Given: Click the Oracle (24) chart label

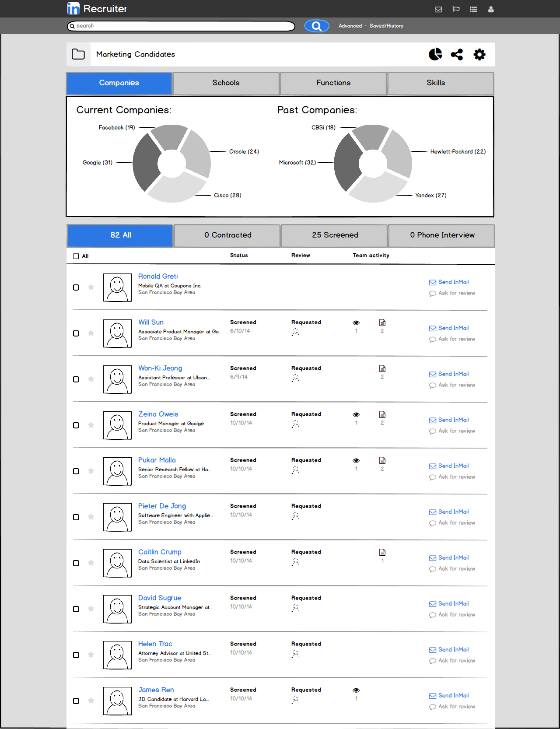Looking at the screenshot, I should tap(244, 151).
